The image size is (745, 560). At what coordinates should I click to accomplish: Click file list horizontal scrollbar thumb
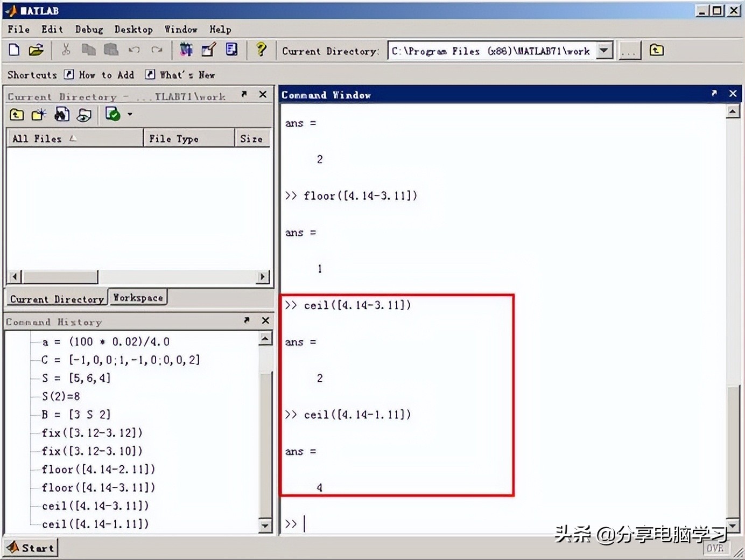pyautogui.click(x=60, y=277)
